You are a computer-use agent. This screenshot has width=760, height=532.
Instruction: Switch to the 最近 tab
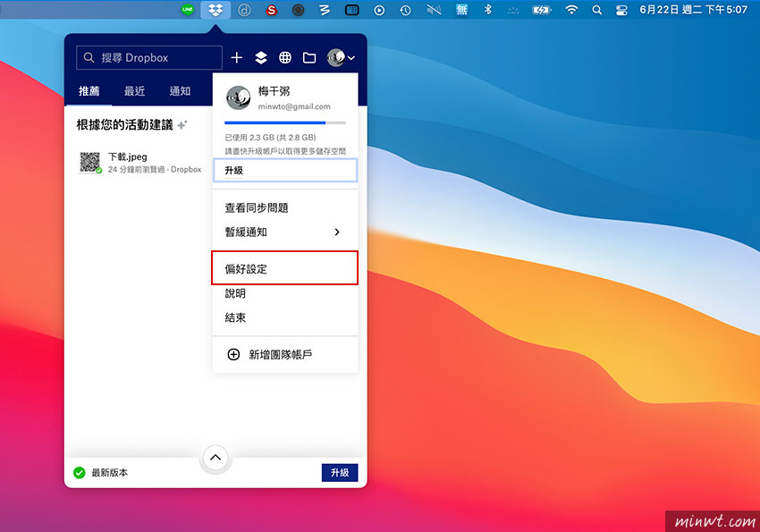pos(134,91)
